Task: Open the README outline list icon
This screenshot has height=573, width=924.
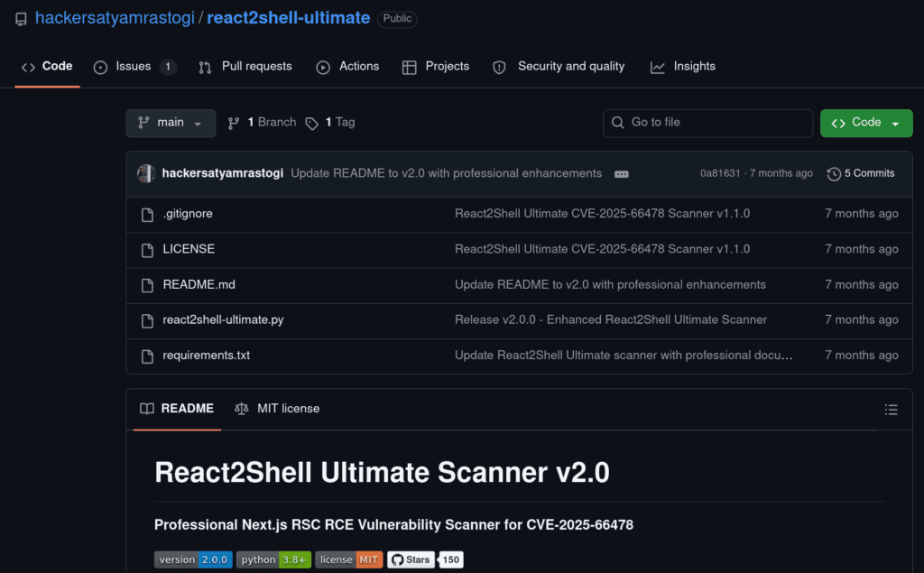Action: [891, 410]
